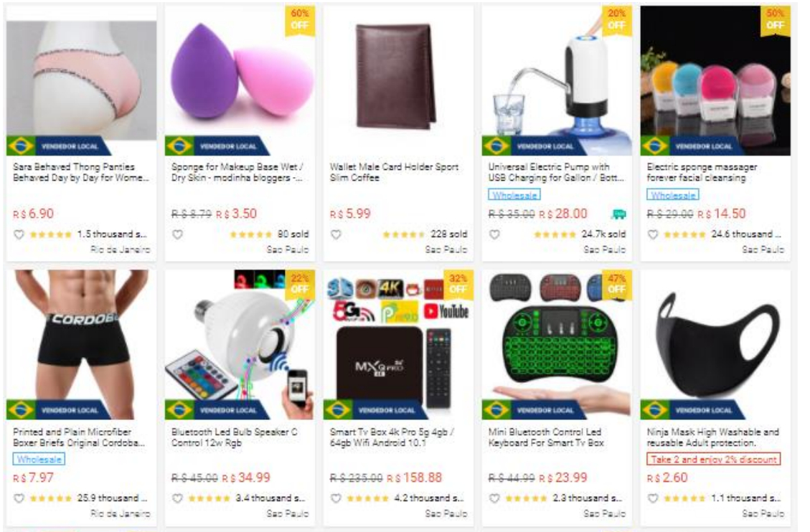Add Wallet Male Card Holder to favorites

pyautogui.click(x=336, y=234)
